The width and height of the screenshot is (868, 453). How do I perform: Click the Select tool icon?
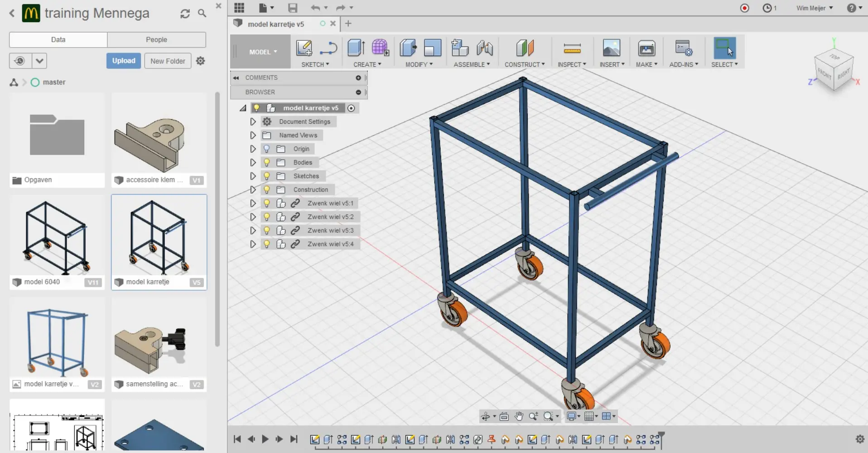[724, 48]
